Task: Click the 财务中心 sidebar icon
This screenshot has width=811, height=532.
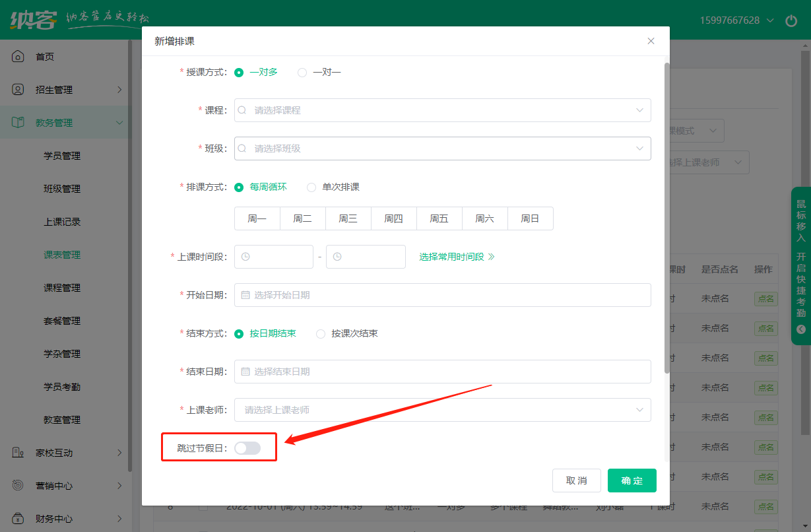Action: click(18, 519)
